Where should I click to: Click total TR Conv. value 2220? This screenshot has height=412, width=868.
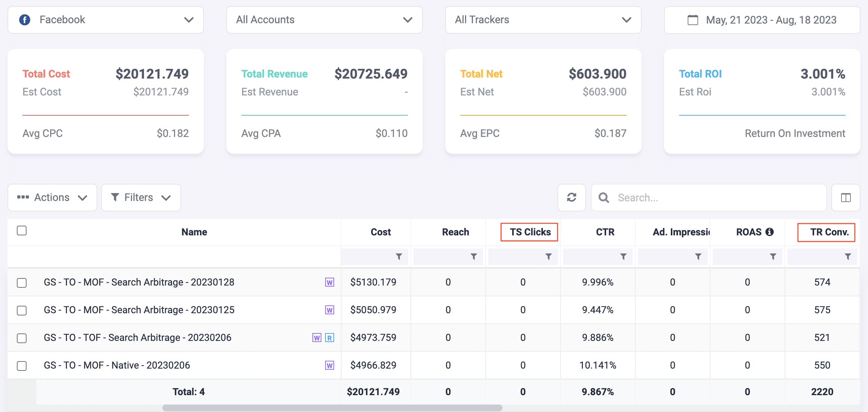point(822,392)
